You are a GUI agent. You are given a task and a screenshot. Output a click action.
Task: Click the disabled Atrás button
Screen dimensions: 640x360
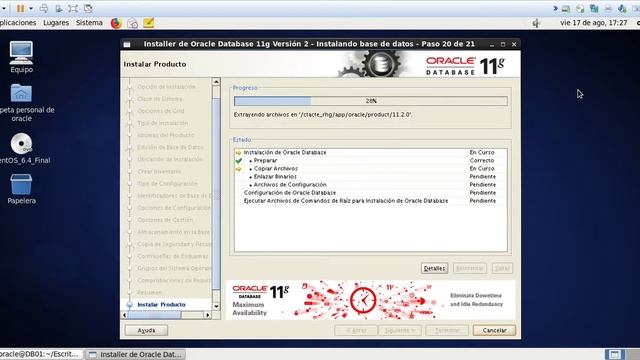click(356, 330)
